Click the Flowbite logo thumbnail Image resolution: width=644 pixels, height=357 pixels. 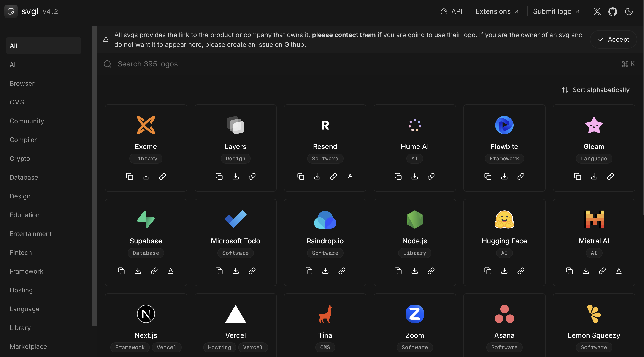(x=504, y=125)
